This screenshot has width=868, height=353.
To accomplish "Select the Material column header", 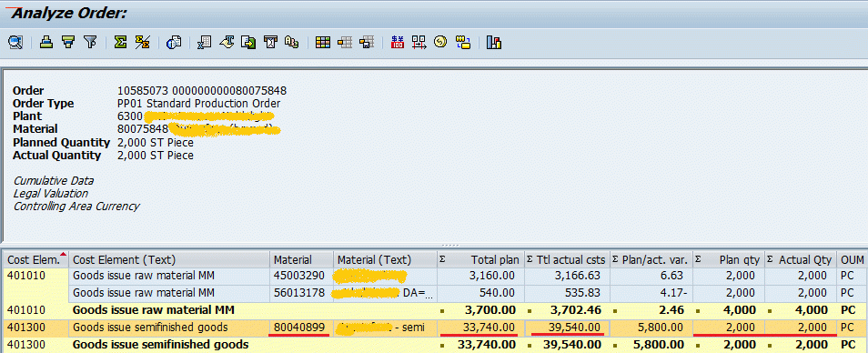I will 302,259.
